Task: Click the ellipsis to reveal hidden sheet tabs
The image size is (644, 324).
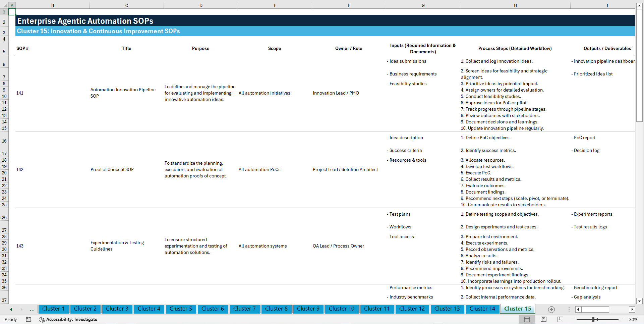Action: point(32,309)
